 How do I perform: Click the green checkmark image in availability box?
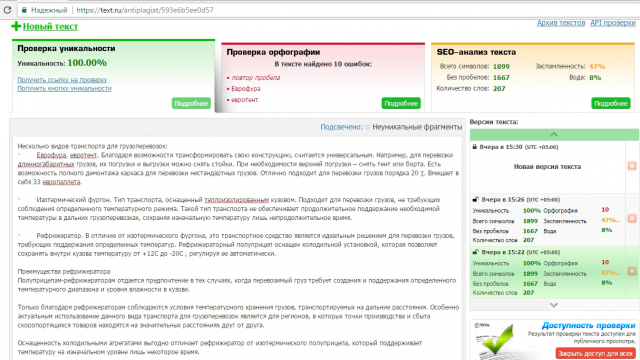(x=496, y=340)
